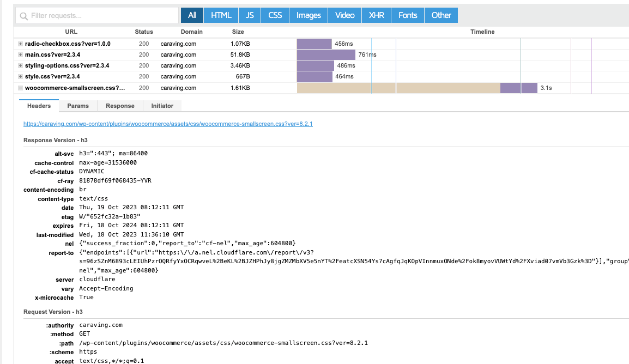
Task: Open the Headers tab
Action: tap(39, 106)
